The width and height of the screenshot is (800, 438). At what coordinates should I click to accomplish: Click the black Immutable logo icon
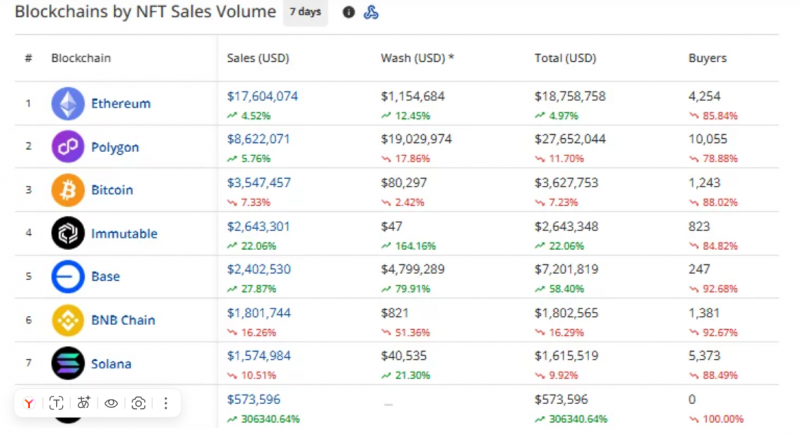tap(68, 233)
